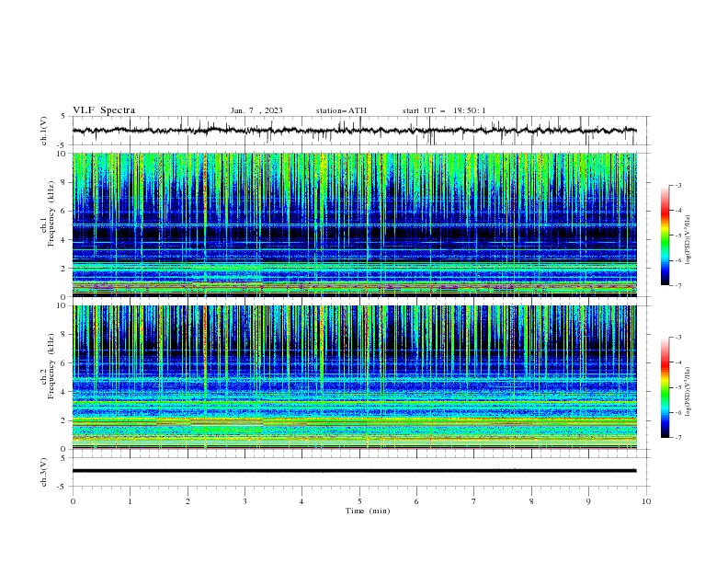Click the time axis tick label "3"
The image size is (728, 563).
(245, 501)
